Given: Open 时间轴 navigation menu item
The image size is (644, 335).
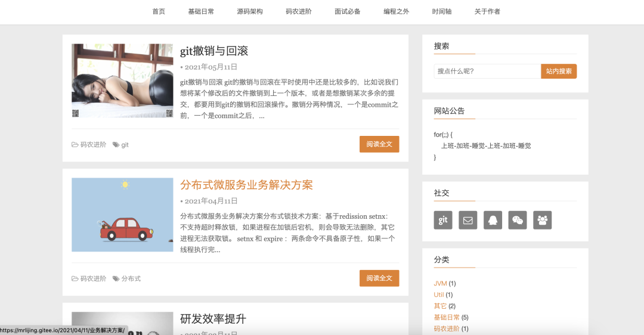Looking at the screenshot, I should click(442, 11).
